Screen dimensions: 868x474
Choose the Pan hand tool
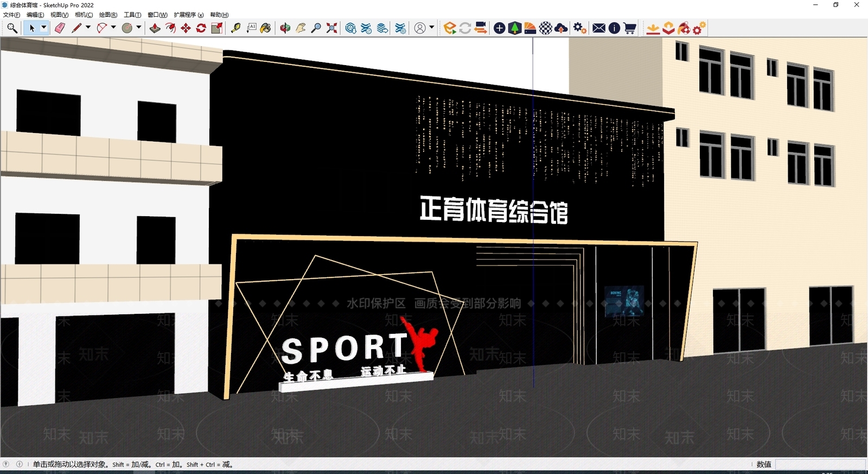301,28
